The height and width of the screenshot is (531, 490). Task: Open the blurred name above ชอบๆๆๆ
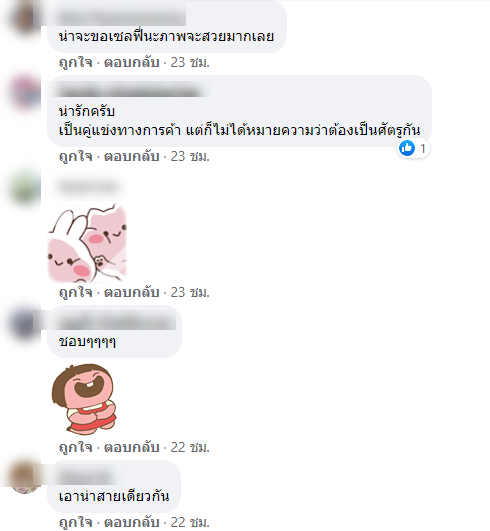point(116,322)
